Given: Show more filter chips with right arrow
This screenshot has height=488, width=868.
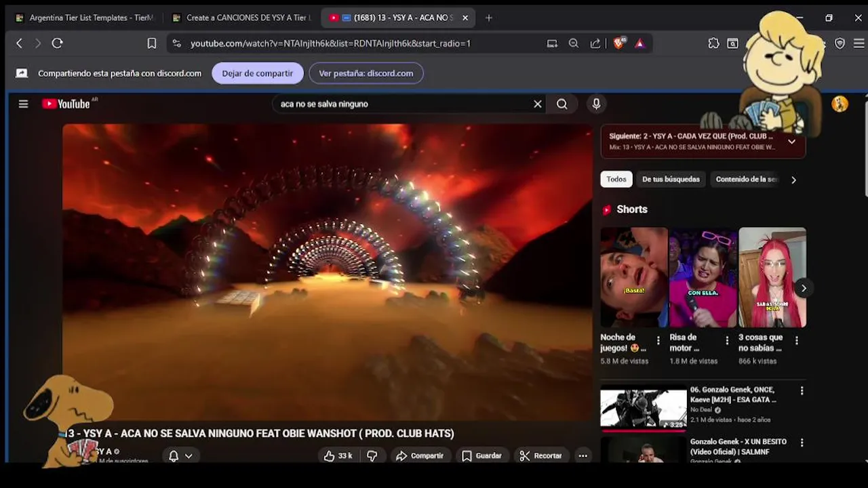Looking at the screenshot, I should pos(793,180).
